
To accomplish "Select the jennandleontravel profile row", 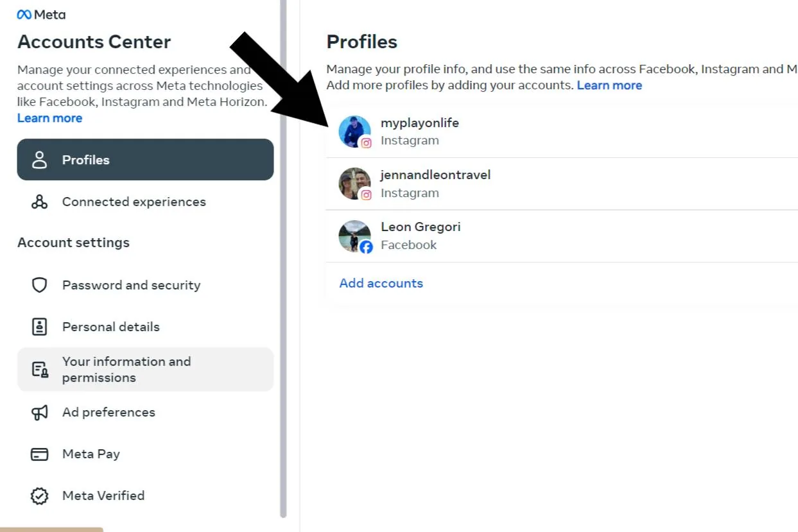I will [436, 184].
